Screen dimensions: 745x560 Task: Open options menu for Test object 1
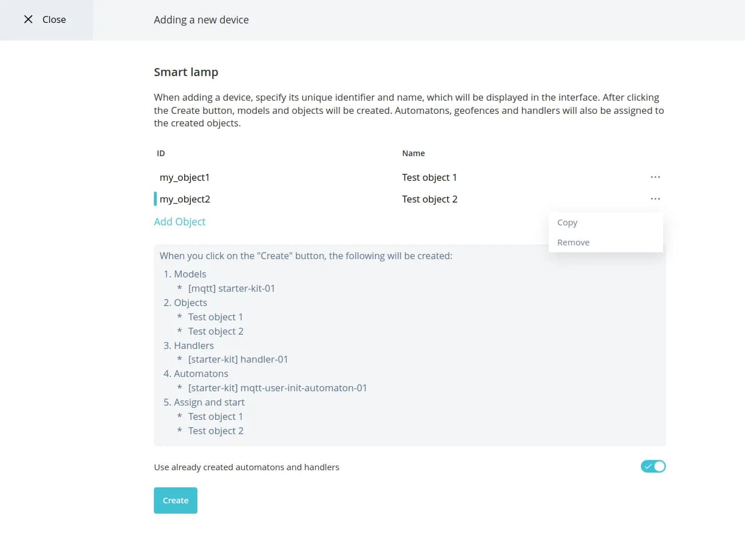pyautogui.click(x=655, y=177)
